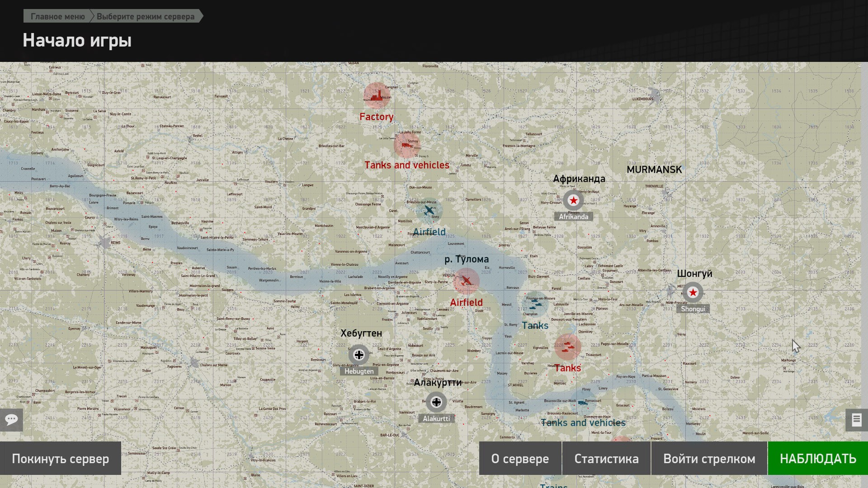Click the р. Тулома river label
This screenshot has width=868, height=488.
tap(467, 259)
